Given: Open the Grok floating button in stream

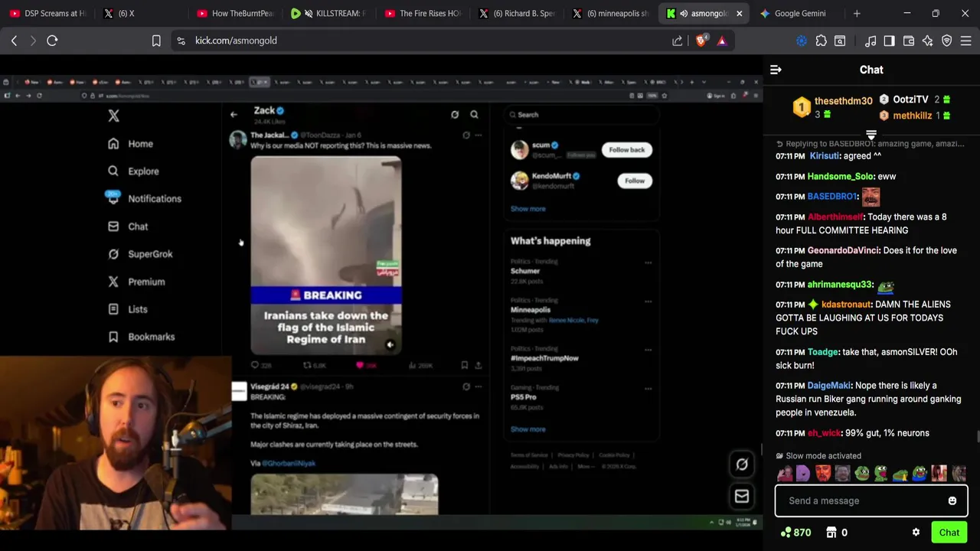Looking at the screenshot, I should click(x=742, y=465).
